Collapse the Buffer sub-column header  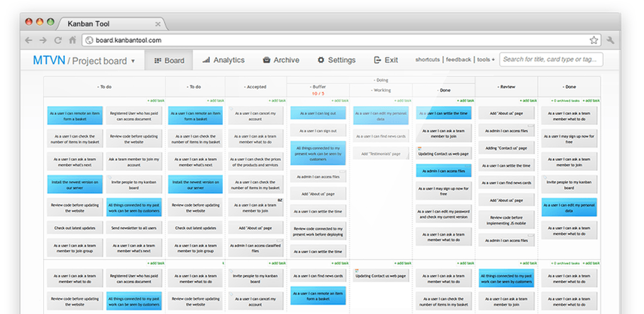318,87
